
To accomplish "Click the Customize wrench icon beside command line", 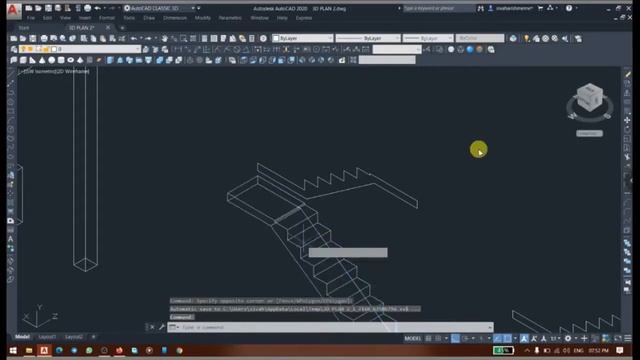I will point(162,327).
